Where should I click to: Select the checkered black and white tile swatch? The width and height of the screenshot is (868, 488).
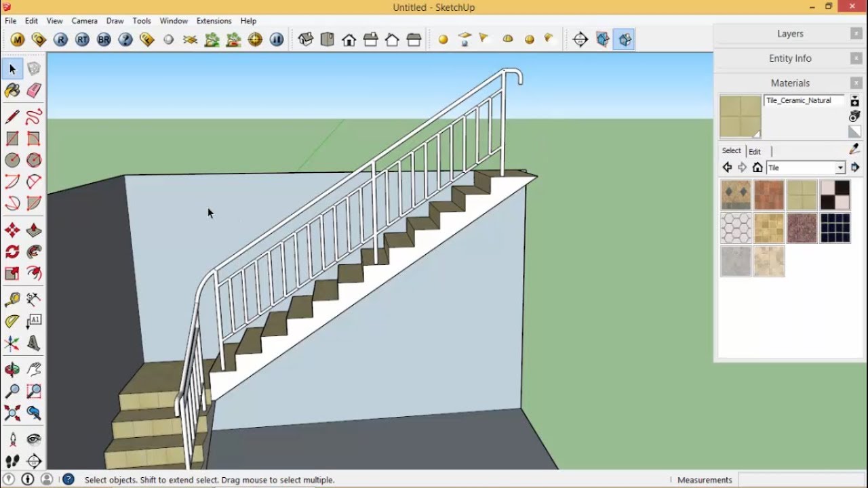pyautogui.click(x=835, y=195)
